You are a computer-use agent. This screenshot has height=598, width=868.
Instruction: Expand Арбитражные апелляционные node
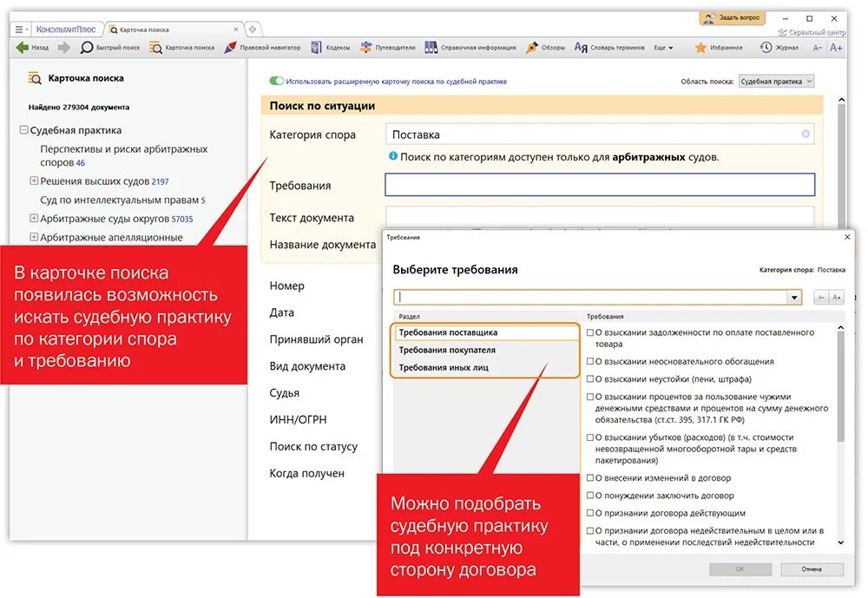coord(34,237)
